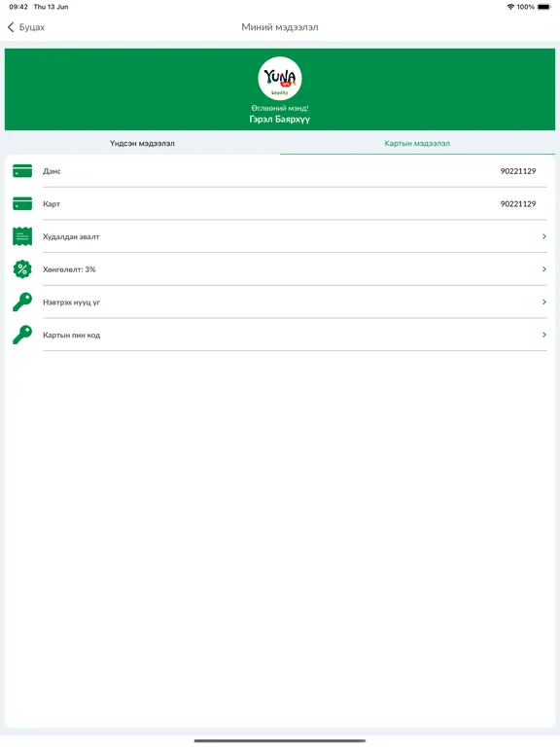
Task: Click the Нэвтрэх нууц үг key icon
Action: pyautogui.click(x=22, y=302)
